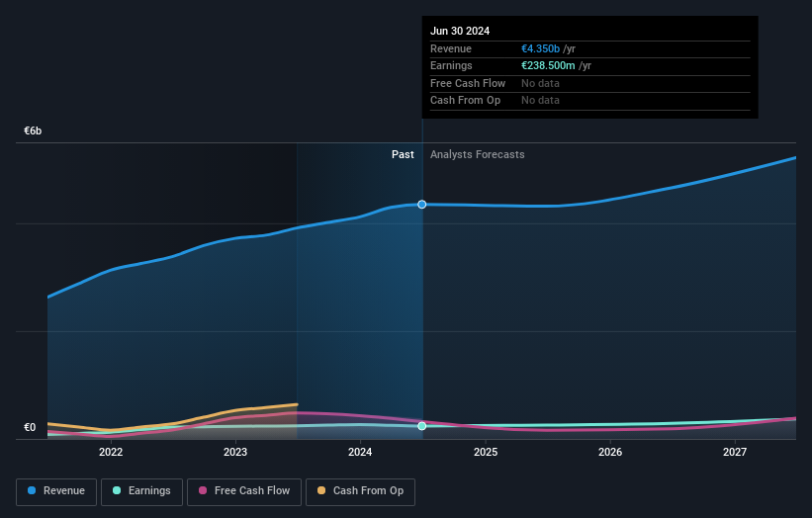
Task: Click the tooltip Free Cash Flow row label
Action: tap(468, 83)
